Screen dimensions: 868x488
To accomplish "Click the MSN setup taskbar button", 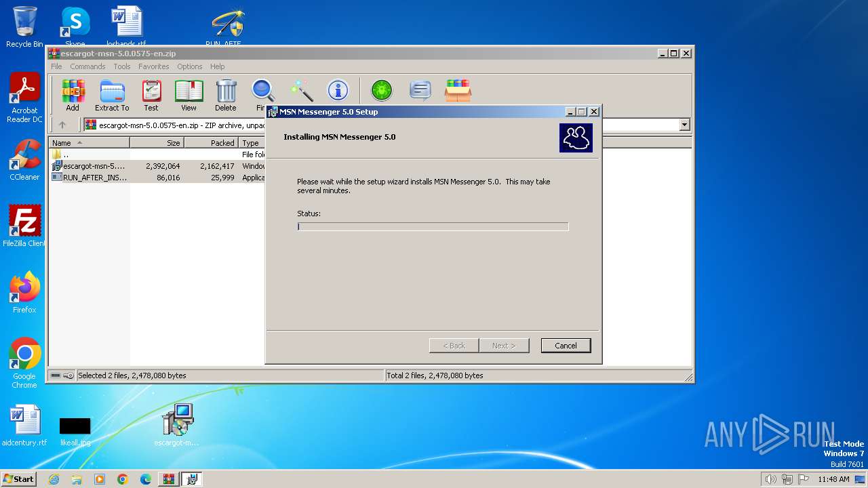I will point(192,479).
